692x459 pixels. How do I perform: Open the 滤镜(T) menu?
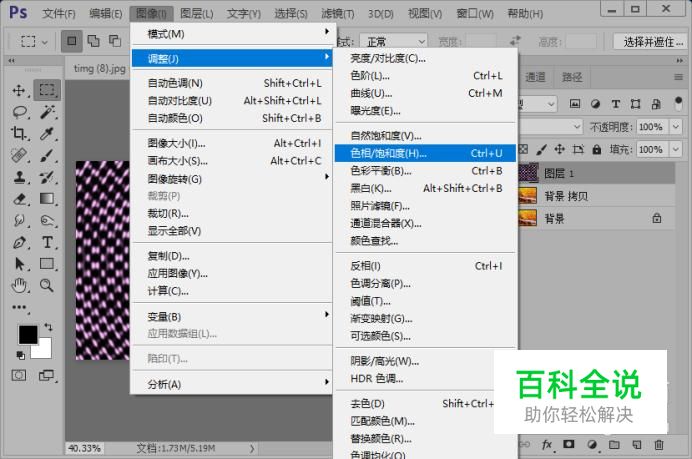(338, 14)
